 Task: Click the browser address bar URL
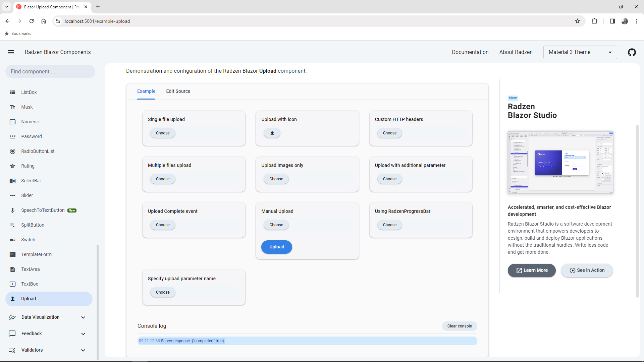tap(97, 21)
